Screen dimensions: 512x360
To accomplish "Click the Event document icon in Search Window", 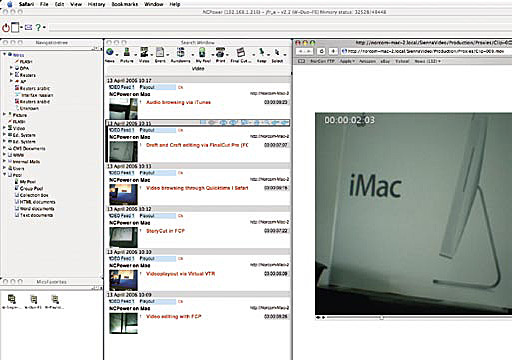I will coord(160,52).
